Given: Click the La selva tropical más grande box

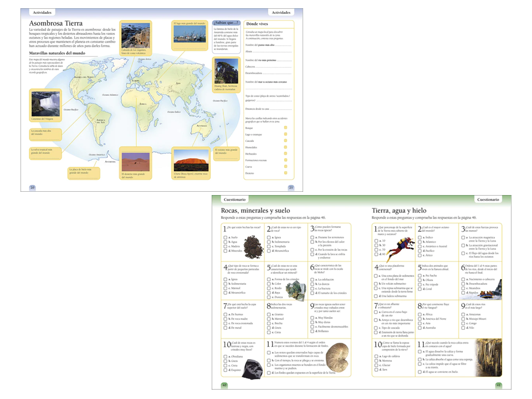Looking at the screenshot, I should [45, 153].
